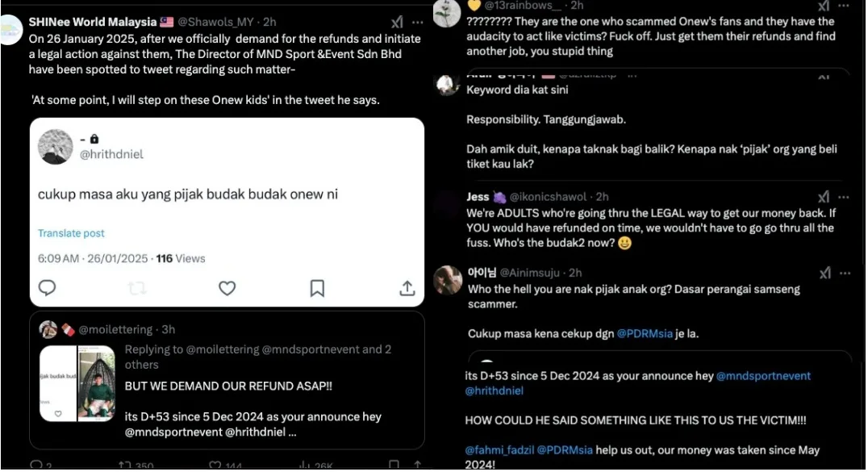Bookmark the @hrithdniel tweet

coord(318,288)
